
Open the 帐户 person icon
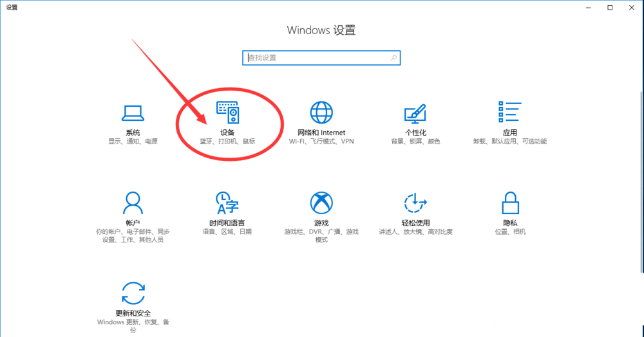tap(133, 203)
